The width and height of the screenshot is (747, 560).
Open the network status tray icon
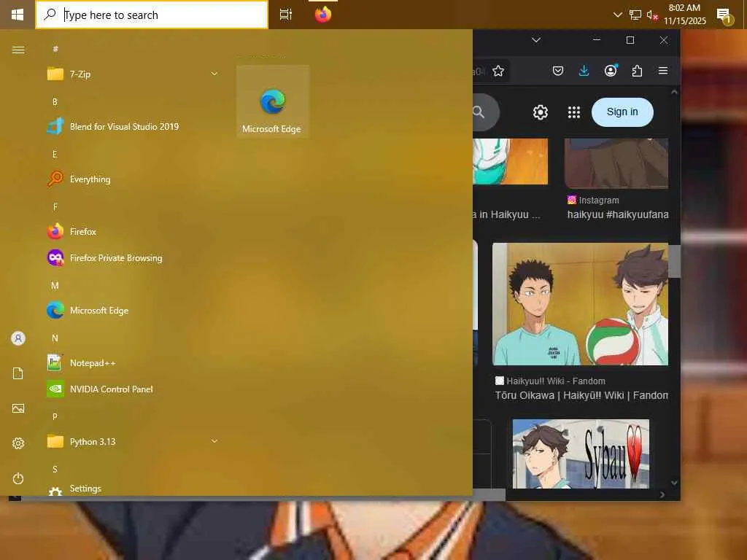(635, 15)
